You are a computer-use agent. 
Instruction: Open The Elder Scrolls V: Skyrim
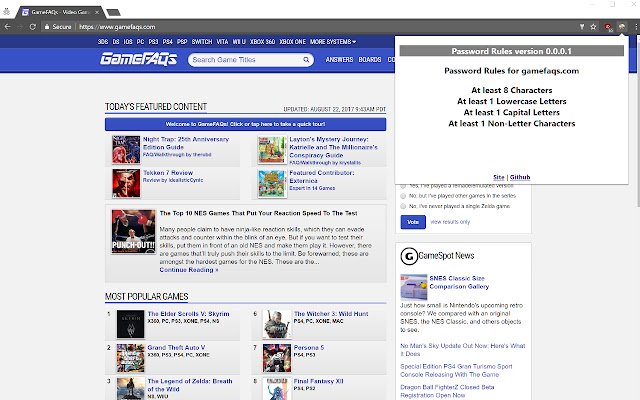(x=189, y=314)
